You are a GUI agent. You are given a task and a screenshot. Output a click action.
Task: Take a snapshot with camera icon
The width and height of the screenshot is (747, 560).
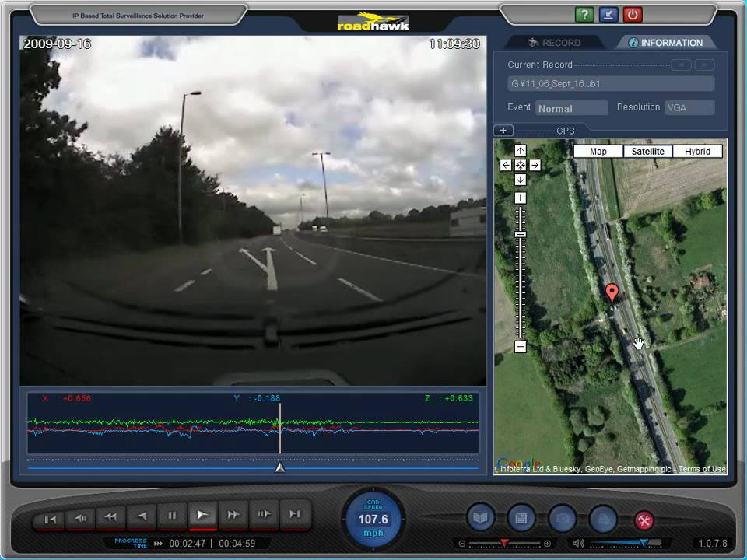(562, 518)
